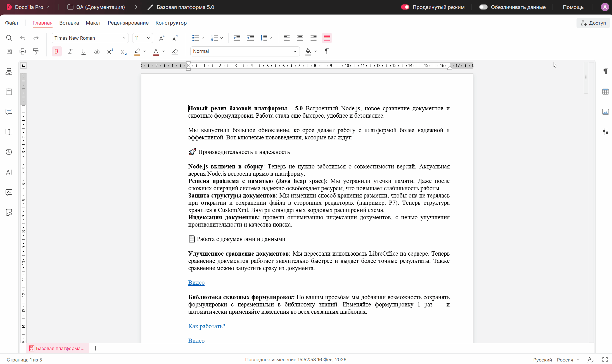Open the print dialog icon
The width and height of the screenshot is (612, 364).
23,51
